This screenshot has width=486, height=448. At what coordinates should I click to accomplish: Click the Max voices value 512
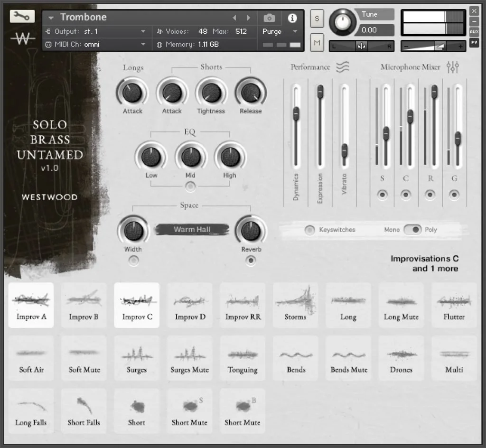click(241, 31)
